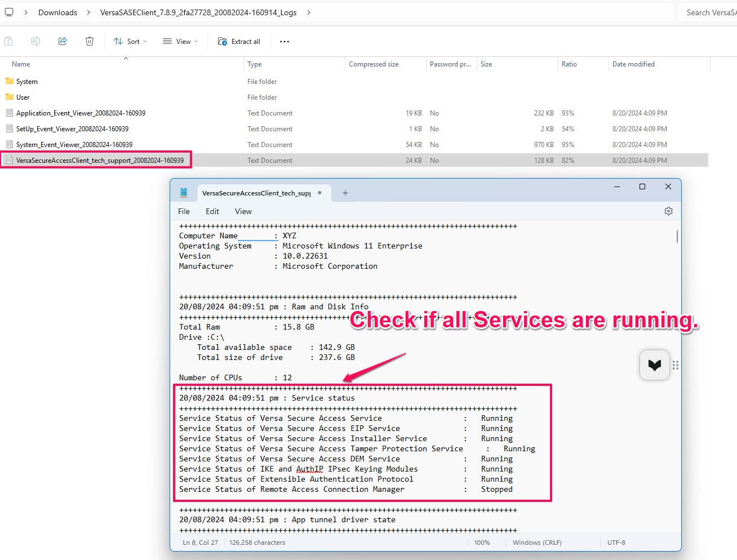Click the System_Event_Viewer document icon
Viewport: 737px width, 560px height.
tap(9, 144)
